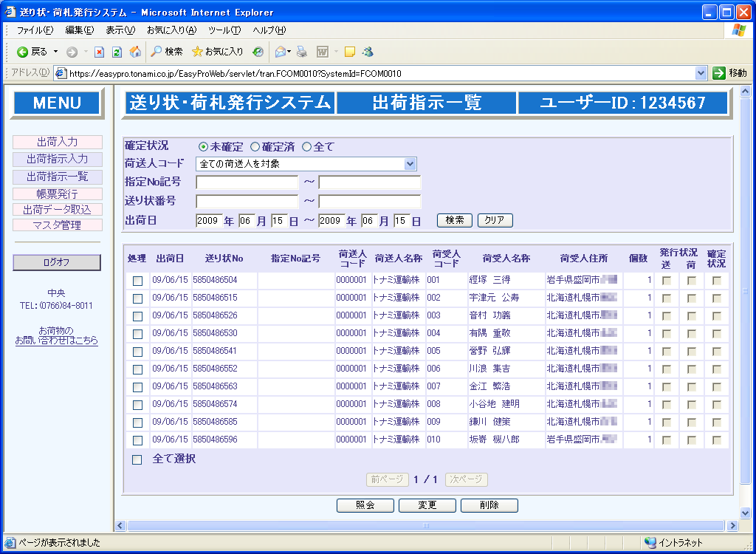Open 出荷入力 in the side menu
The image size is (756, 554).
(x=58, y=142)
